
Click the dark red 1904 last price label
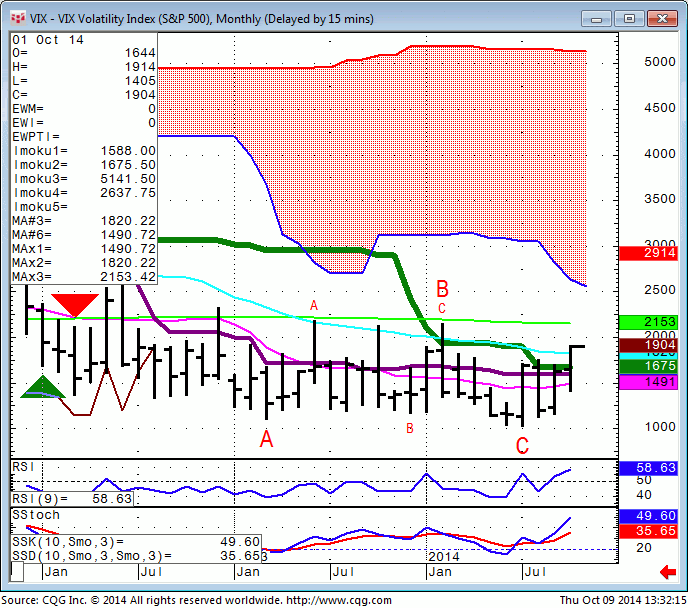click(x=648, y=345)
